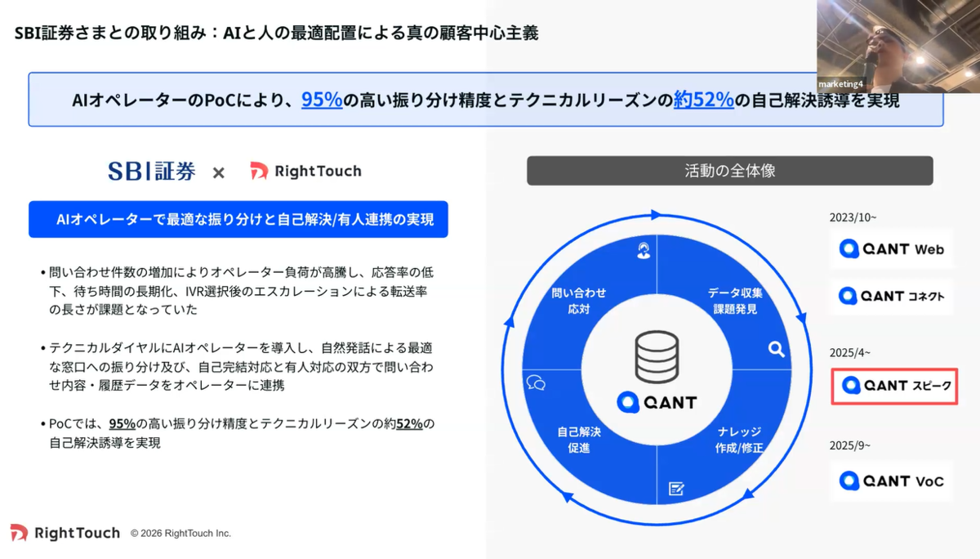Click the slide title starting SBI証券さまとの取り組み
Viewport: 980px width, 559px height.
(x=276, y=34)
